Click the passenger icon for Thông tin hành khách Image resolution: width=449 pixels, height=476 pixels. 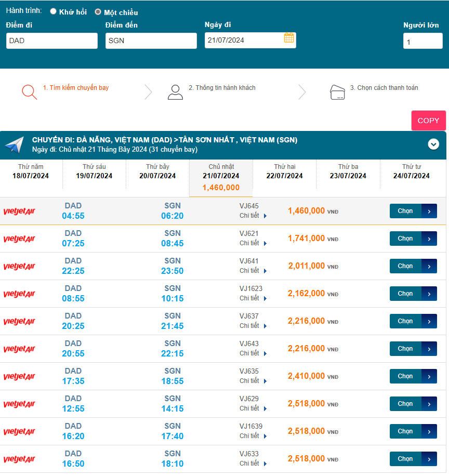point(175,92)
